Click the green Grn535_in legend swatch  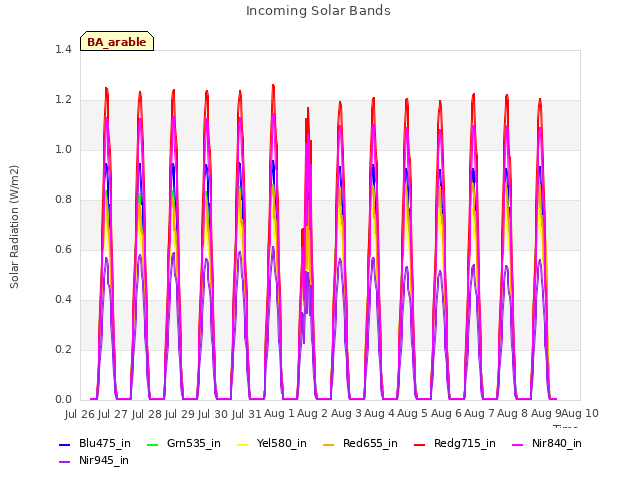[x=152, y=444]
